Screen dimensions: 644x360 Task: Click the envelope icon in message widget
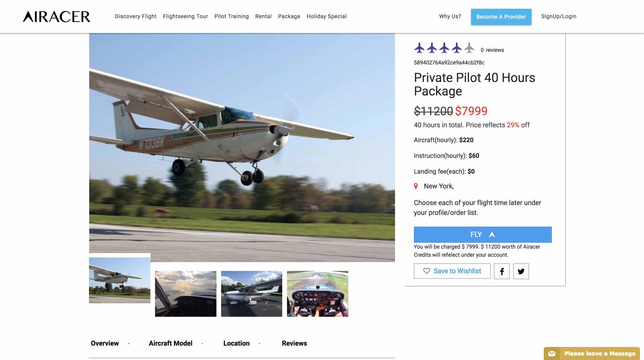pyautogui.click(x=552, y=353)
